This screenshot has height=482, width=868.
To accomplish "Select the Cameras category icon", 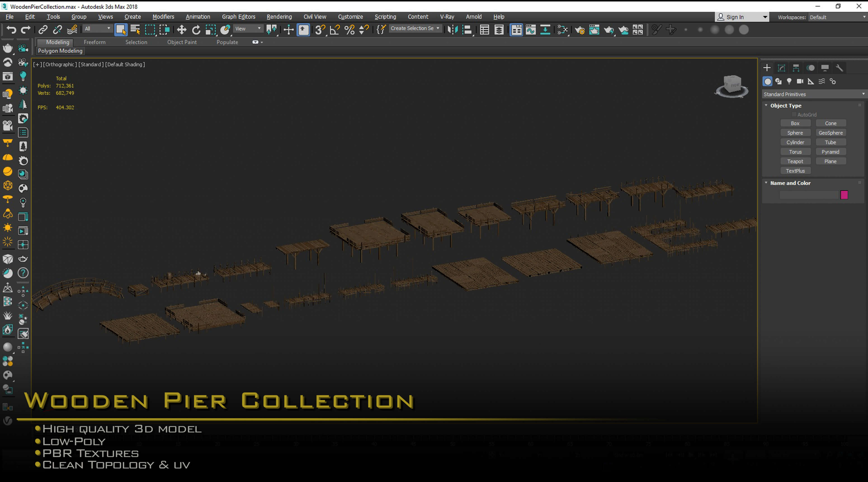I will pos(800,81).
